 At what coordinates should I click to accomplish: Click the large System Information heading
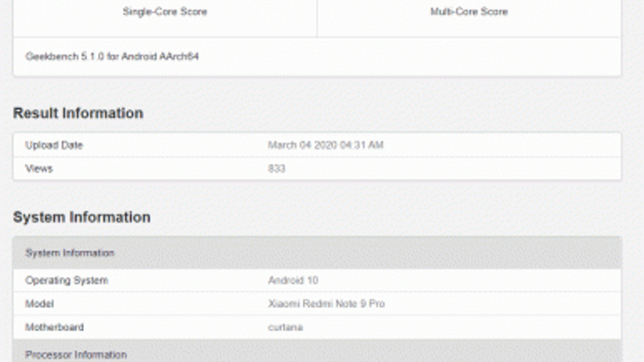click(x=82, y=217)
